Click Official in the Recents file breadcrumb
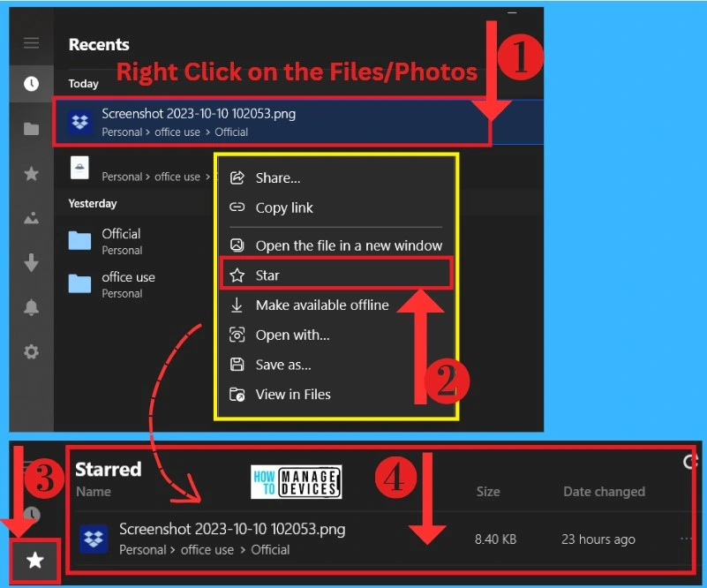This screenshot has width=707, height=588. 231,132
